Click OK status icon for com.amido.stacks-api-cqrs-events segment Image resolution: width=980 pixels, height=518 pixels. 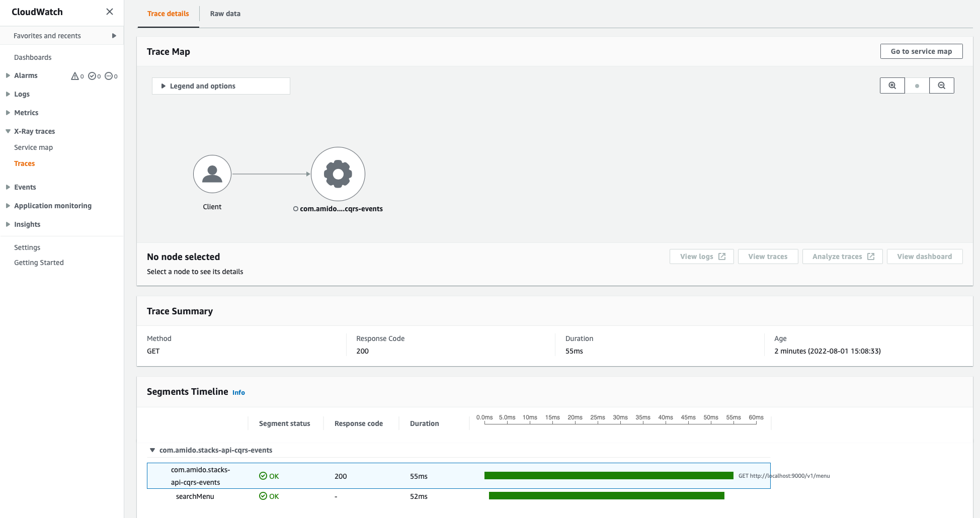tap(263, 476)
